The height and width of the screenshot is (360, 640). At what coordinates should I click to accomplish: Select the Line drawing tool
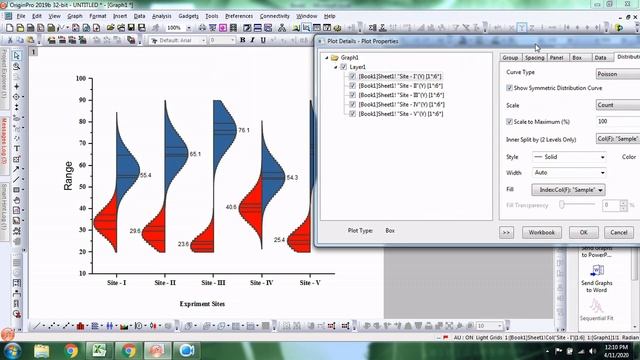click(16, 179)
